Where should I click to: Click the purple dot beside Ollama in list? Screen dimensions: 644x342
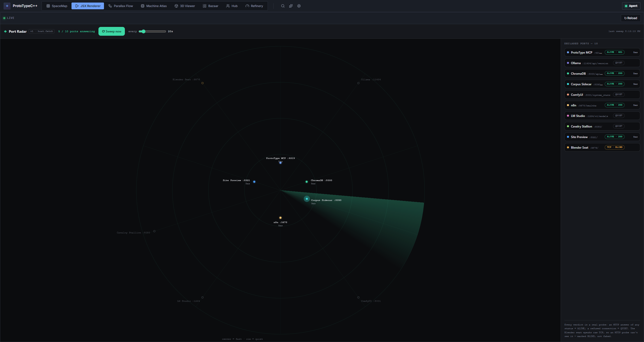[568, 63]
